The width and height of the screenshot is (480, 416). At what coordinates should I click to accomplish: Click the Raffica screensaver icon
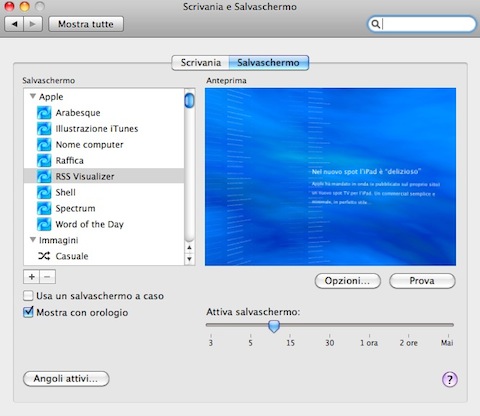[x=44, y=161]
